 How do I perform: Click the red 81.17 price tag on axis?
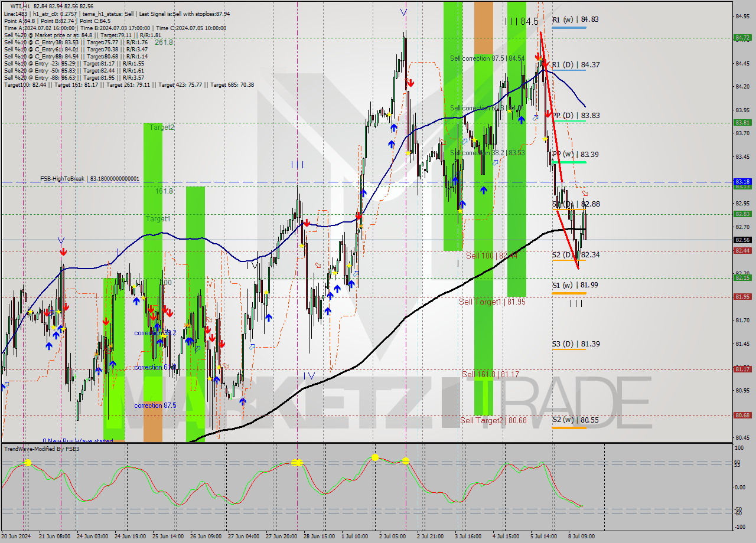742,369
